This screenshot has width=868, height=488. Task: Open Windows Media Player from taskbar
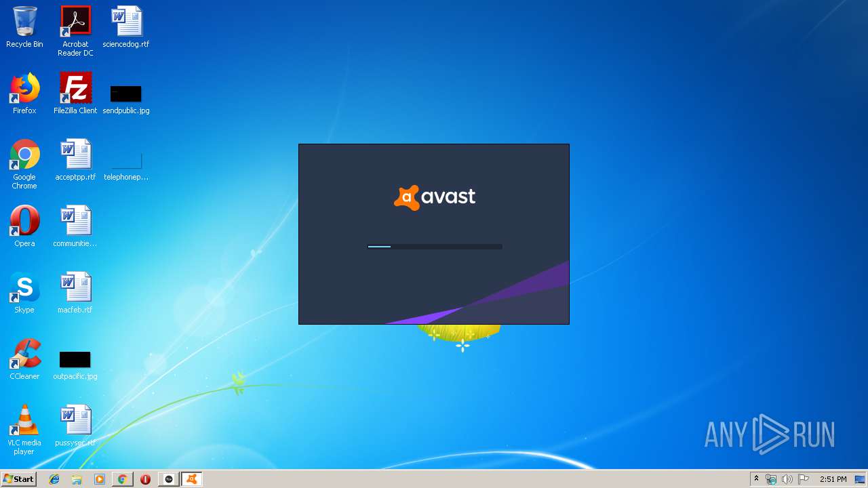(x=100, y=479)
